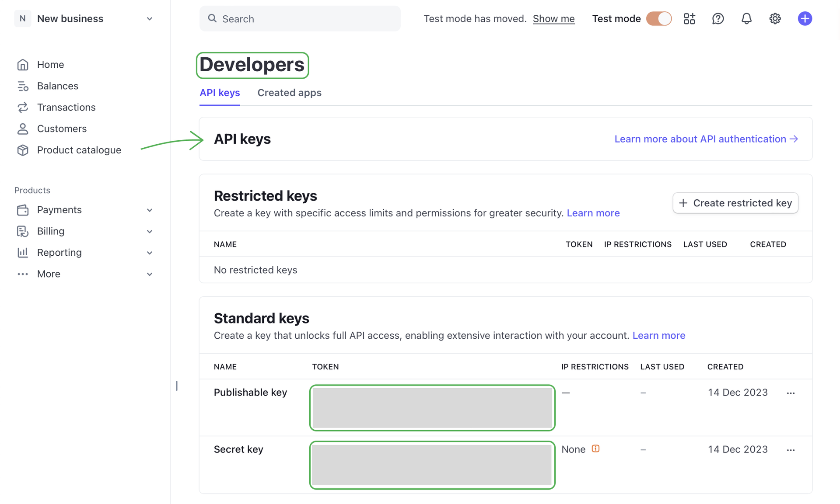Click the Search input field

click(x=300, y=19)
